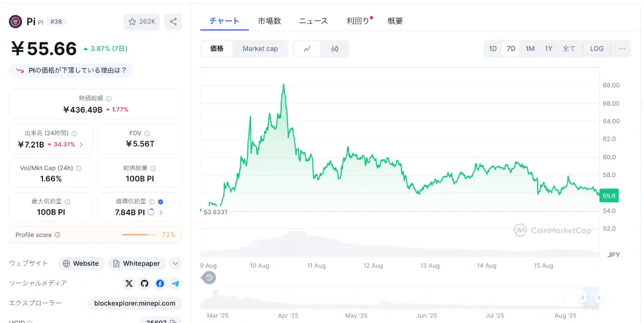The image size is (644, 323).
Task: Open the Telegram channel
Action: [x=175, y=283]
